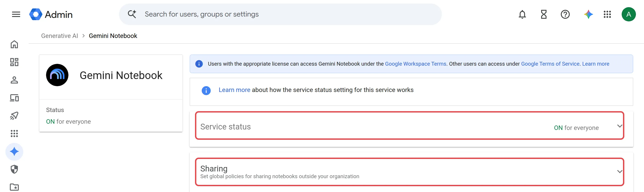
Task: Open Generative AI sparkle in sidebar
Action: pyautogui.click(x=14, y=152)
